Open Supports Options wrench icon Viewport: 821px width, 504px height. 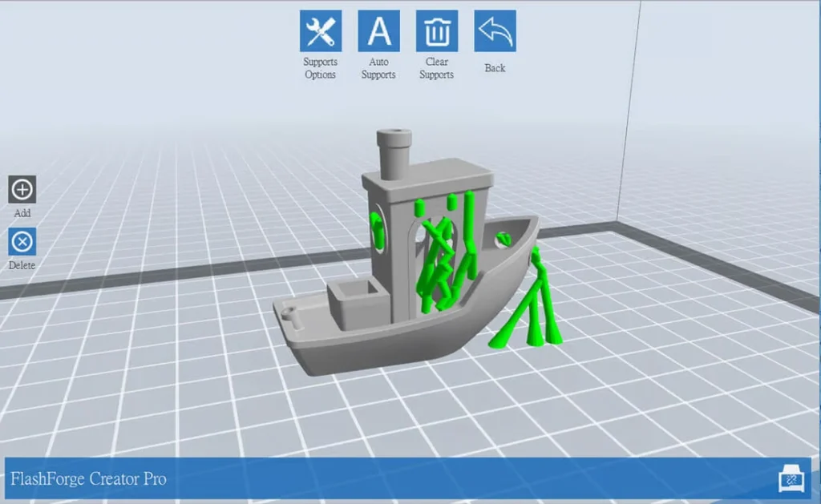(321, 31)
